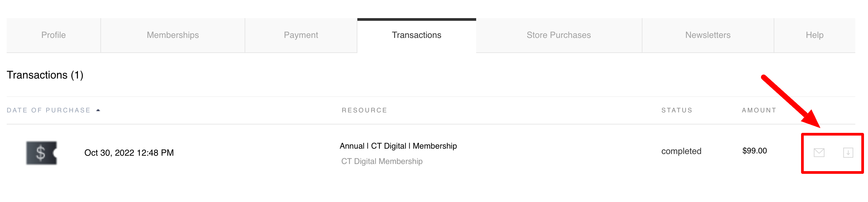
Task: Click the $99.00 amount value
Action: [755, 151]
